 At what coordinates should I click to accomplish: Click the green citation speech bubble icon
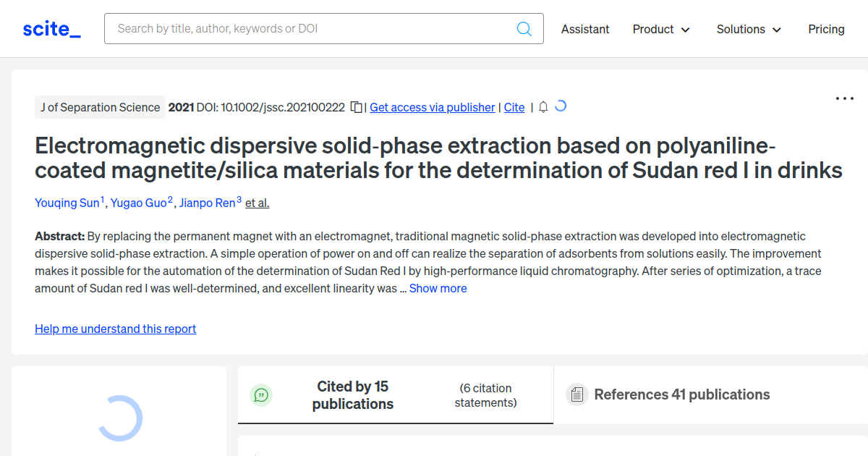tap(262, 394)
